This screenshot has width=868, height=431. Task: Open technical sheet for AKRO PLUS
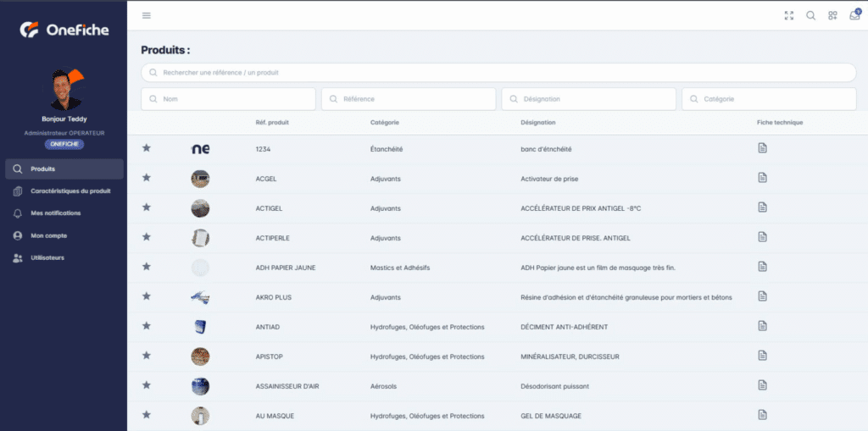(x=762, y=296)
